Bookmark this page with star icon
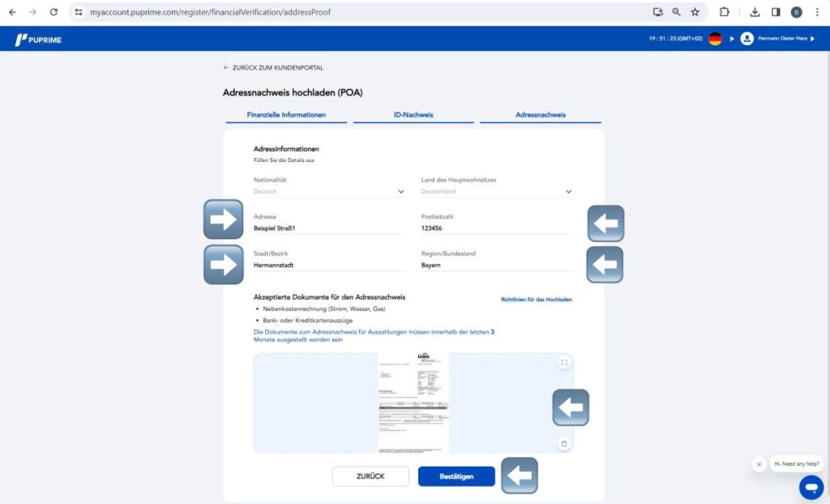The image size is (830, 504). [695, 12]
